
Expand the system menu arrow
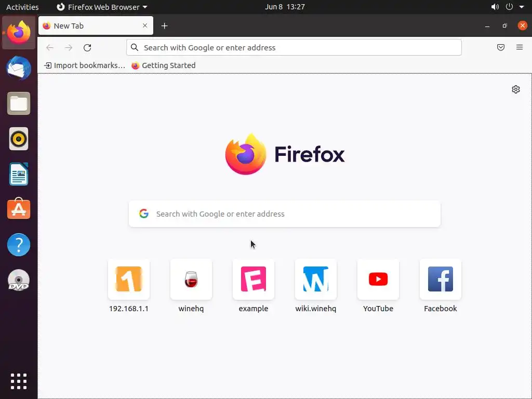click(522, 7)
